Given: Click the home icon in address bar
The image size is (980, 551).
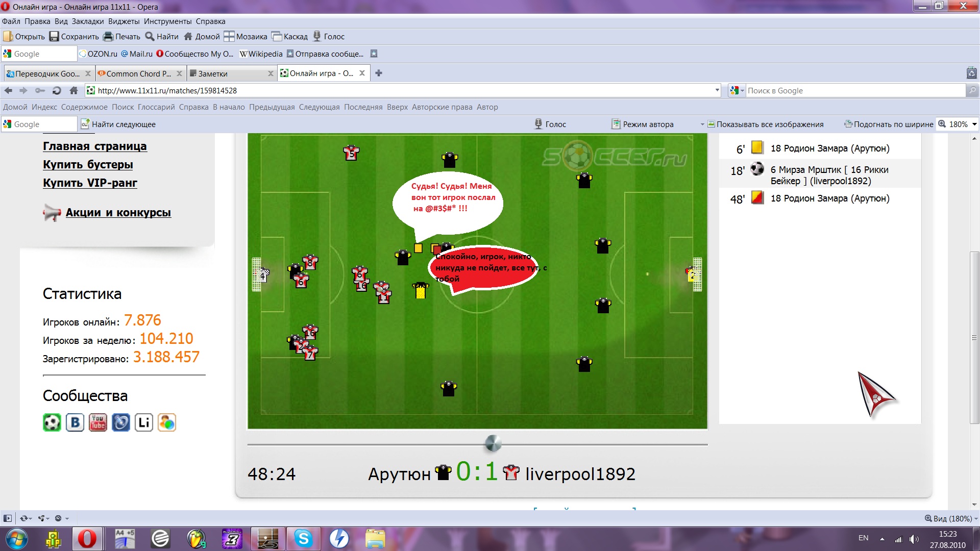Looking at the screenshot, I should click(73, 90).
